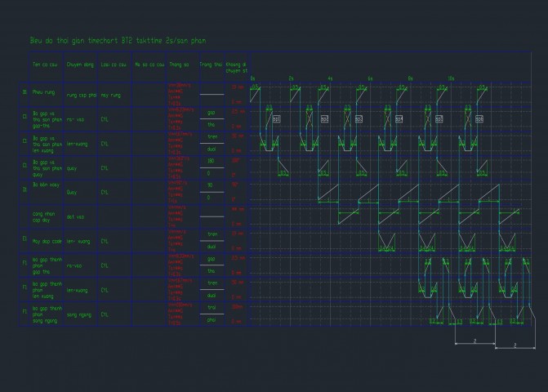The height and width of the screenshot is (392, 548).
Task: Click the 0s time axis marker
Action: (x=253, y=78)
